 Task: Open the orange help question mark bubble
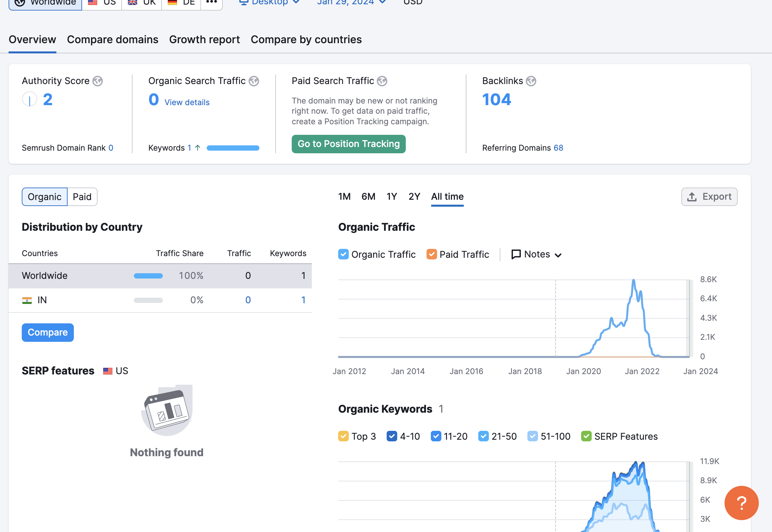[x=741, y=503]
